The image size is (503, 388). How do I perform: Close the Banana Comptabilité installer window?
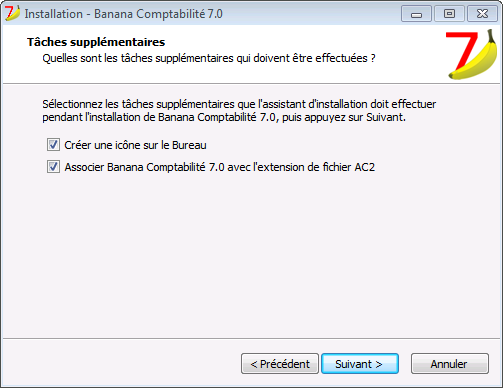[x=482, y=14]
